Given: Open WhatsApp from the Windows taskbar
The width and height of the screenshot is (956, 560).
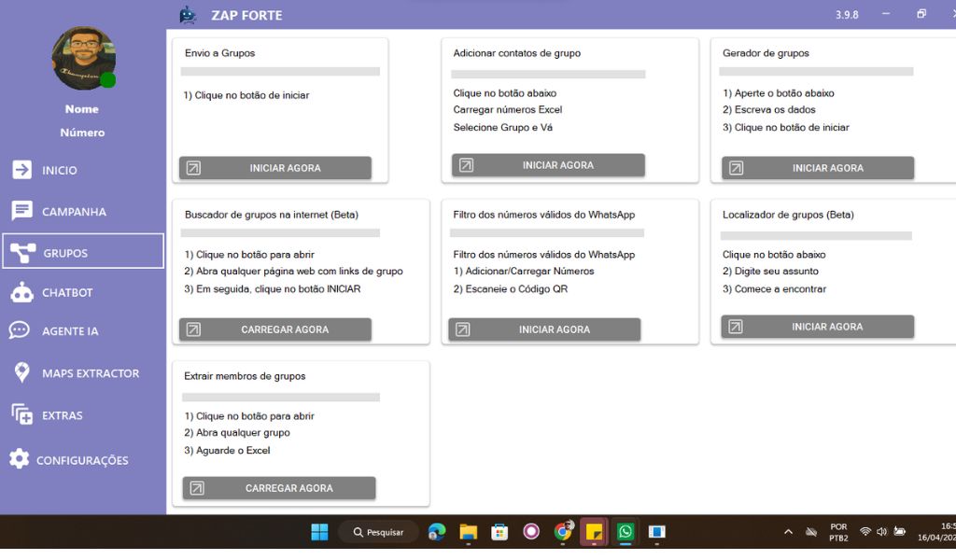Looking at the screenshot, I should click(x=626, y=532).
